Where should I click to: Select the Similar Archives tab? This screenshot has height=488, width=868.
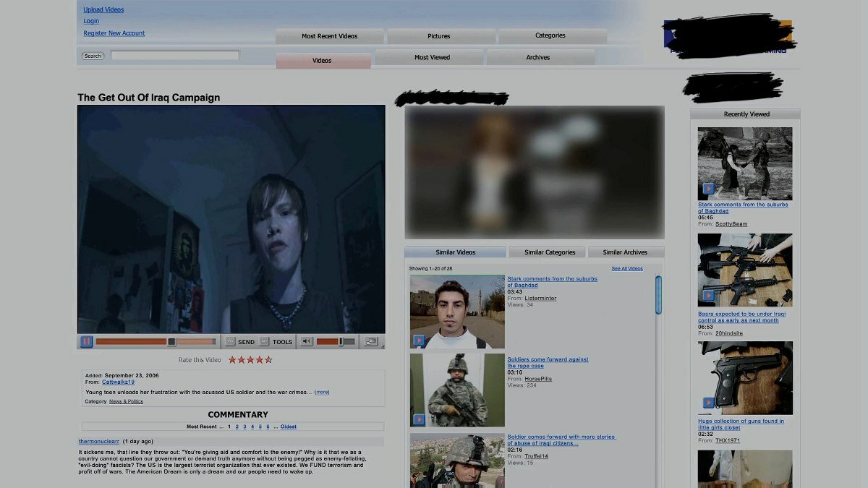(625, 252)
